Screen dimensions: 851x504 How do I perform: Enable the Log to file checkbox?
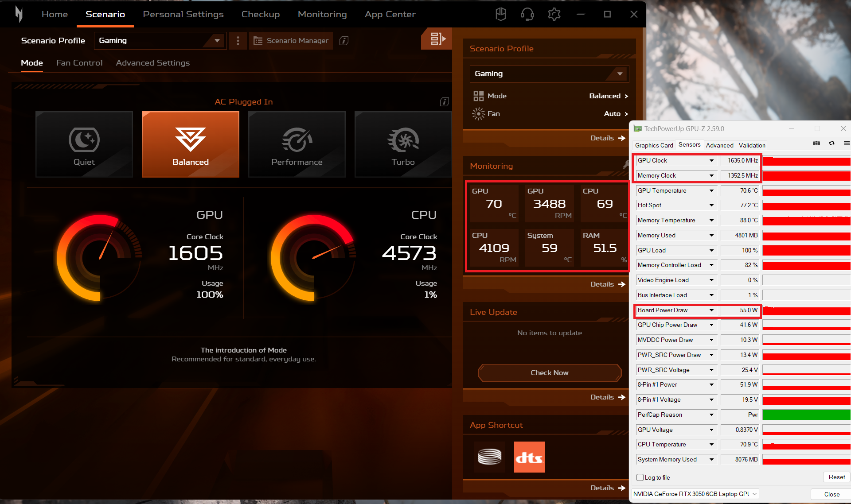640,477
